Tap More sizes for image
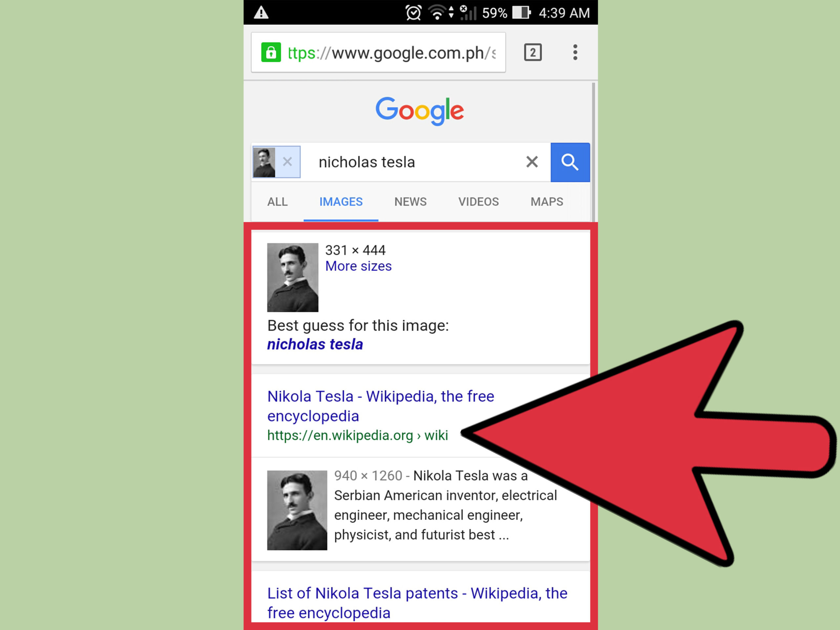This screenshot has height=630, width=840. click(359, 266)
